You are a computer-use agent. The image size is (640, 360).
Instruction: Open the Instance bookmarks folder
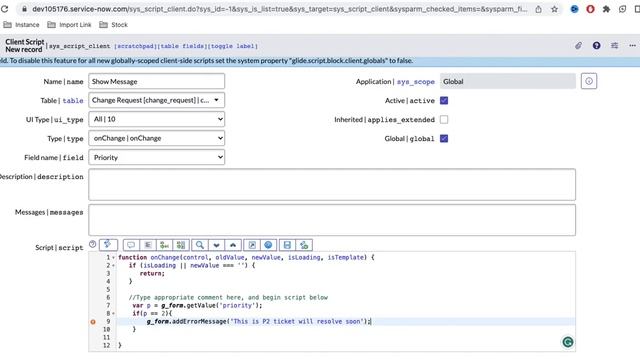coord(21,25)
